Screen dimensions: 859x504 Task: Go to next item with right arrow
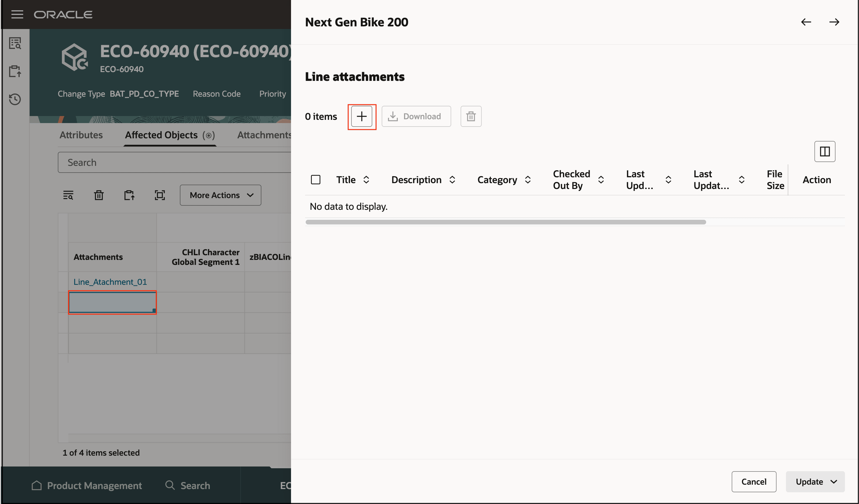tap(834, 22)
